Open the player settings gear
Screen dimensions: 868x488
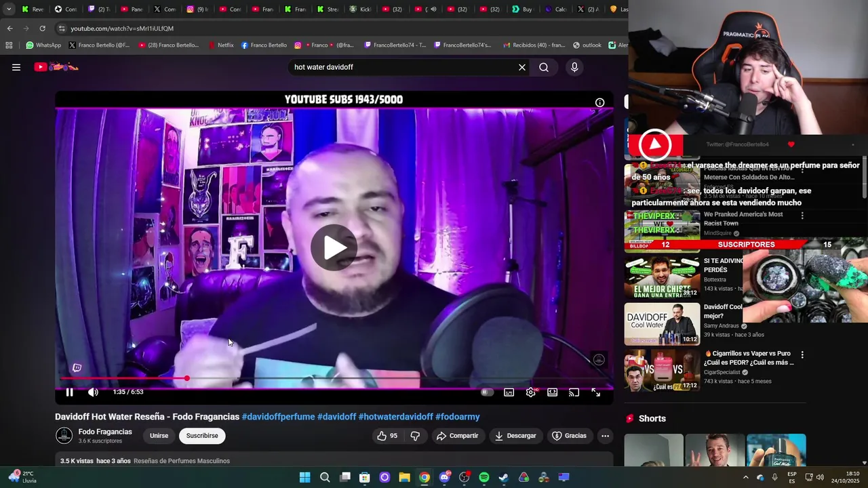coord(531,392)
